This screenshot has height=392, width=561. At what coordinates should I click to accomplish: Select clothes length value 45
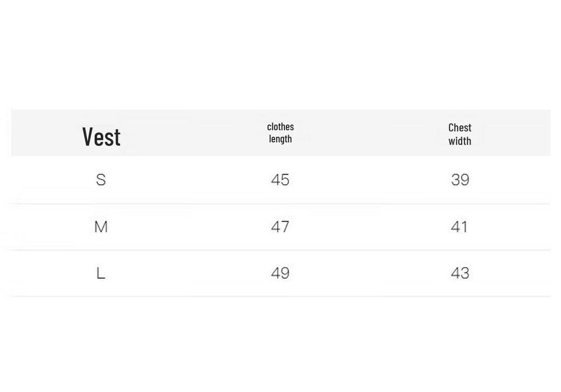coord(280,180)
